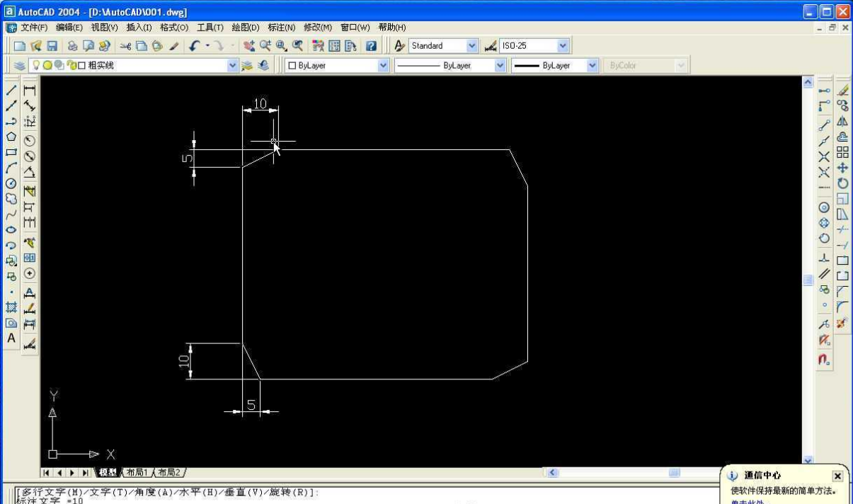Open the Layer Properties Manager
Screen dimensions: 853x504
[x=21, y=65]
